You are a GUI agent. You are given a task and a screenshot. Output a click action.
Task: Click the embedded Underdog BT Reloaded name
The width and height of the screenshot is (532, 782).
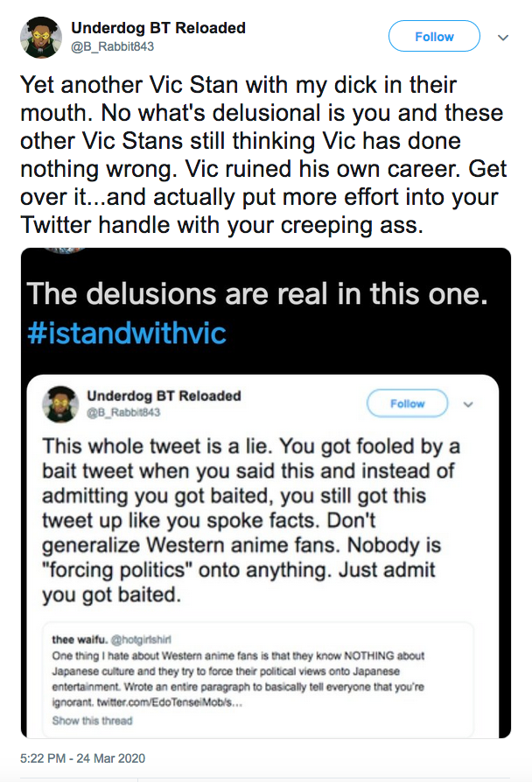point(164,396)
